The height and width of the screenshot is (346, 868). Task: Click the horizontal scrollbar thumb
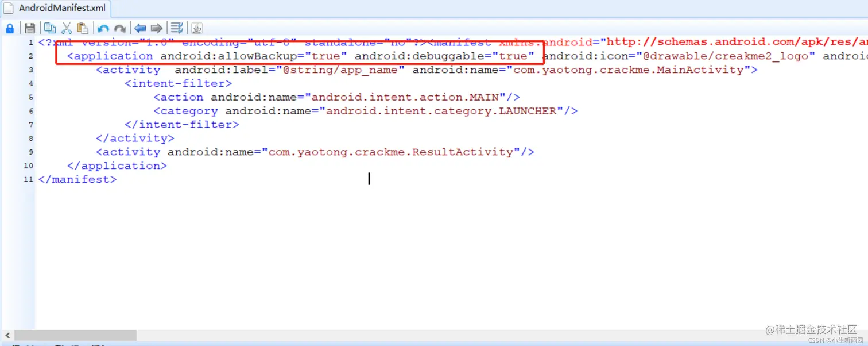[75, 335]
